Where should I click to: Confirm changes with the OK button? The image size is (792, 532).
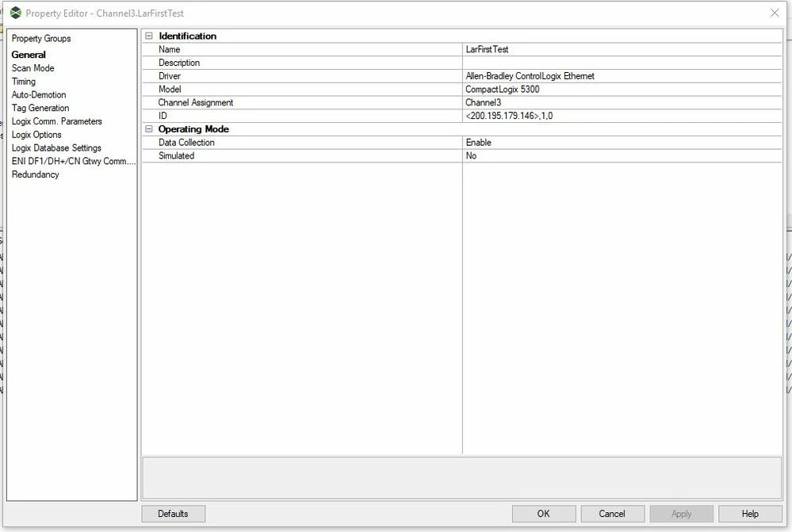pyautogui.click(x=544, y=514)
